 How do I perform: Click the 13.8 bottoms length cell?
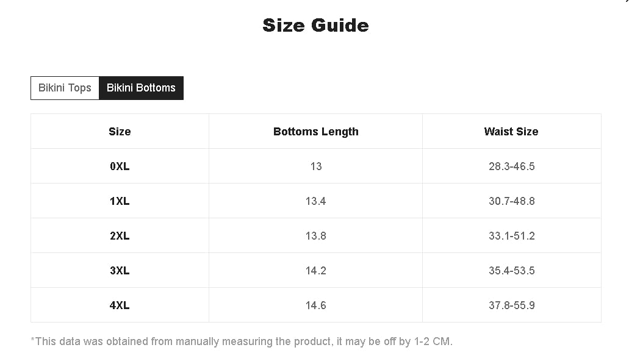(x=315, y=236)
